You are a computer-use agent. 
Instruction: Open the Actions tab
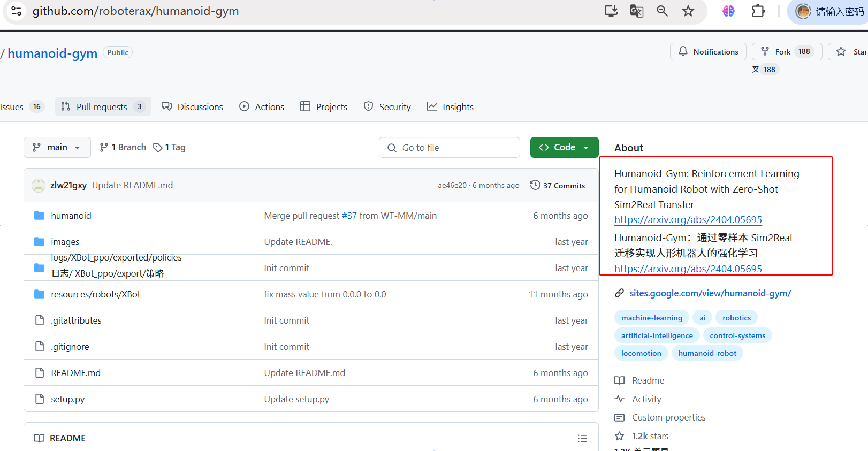[x=262, y=107]
